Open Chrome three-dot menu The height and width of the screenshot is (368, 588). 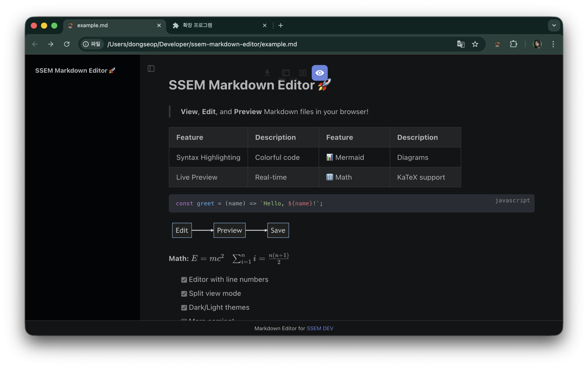click(553, 44)
